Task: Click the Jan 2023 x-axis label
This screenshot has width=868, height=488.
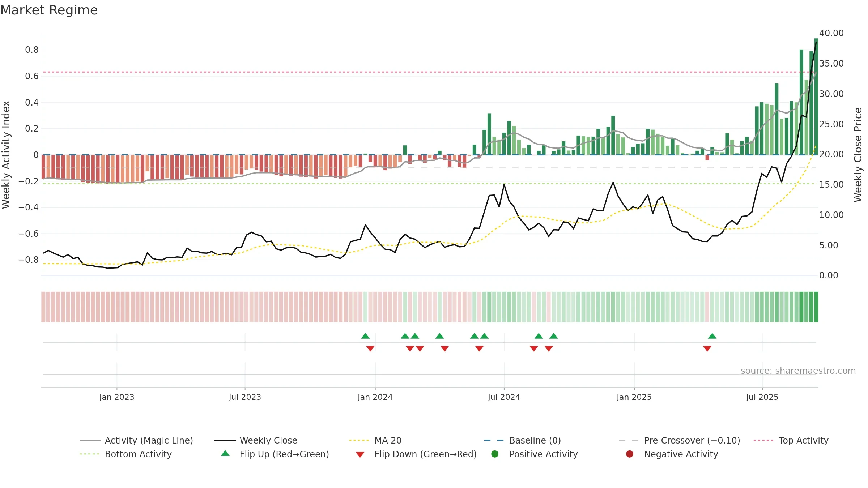Action: coord(117,397)
